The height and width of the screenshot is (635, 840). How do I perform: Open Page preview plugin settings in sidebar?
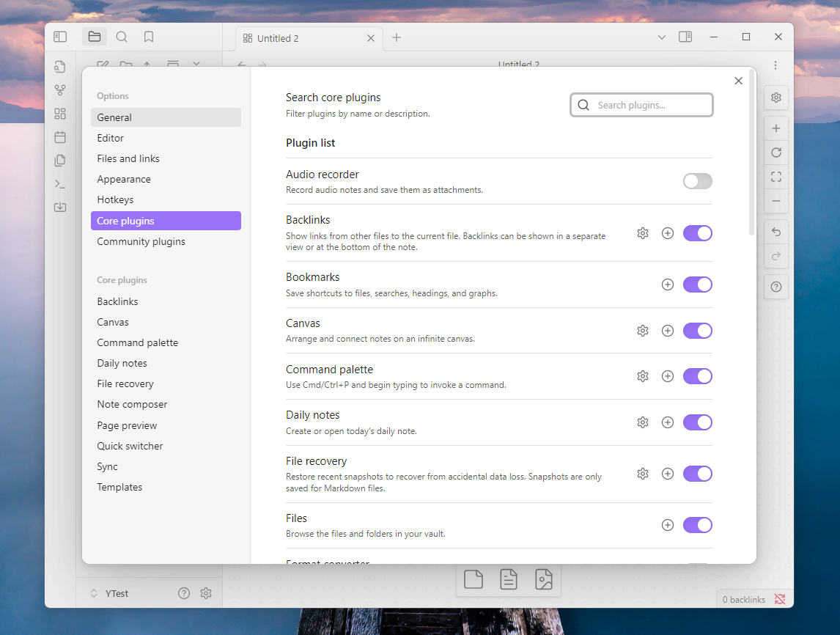click(166, 425)
